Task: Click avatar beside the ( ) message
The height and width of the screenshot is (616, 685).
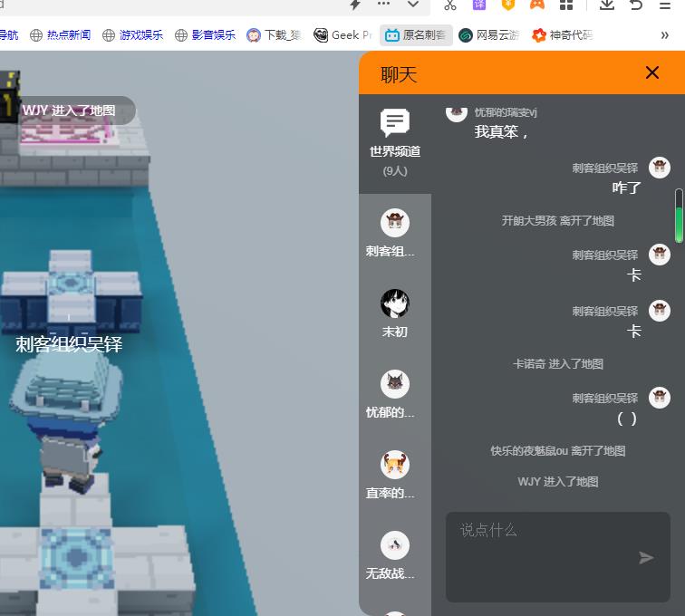Action: tap(660, 398)
